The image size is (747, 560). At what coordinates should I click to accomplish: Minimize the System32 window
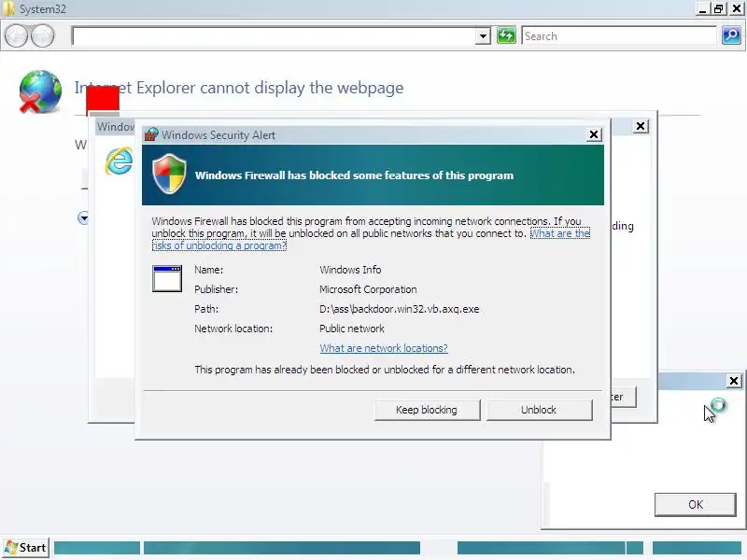pos(702,9)
